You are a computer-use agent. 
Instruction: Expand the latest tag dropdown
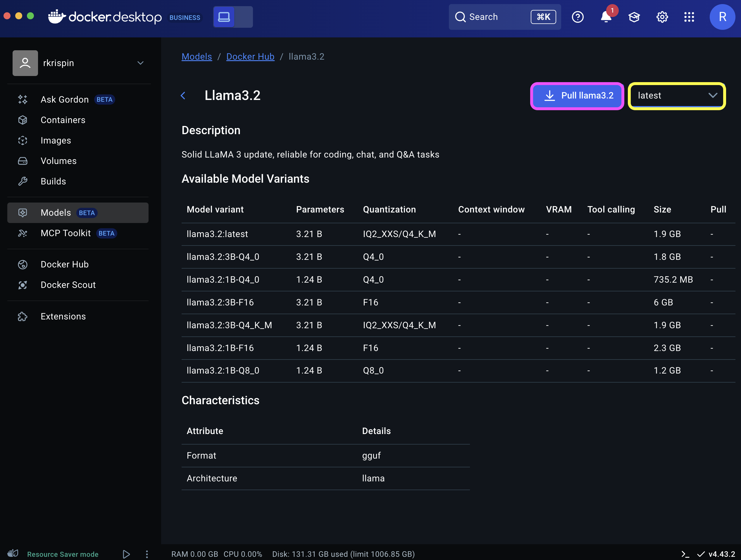point(677,96)
